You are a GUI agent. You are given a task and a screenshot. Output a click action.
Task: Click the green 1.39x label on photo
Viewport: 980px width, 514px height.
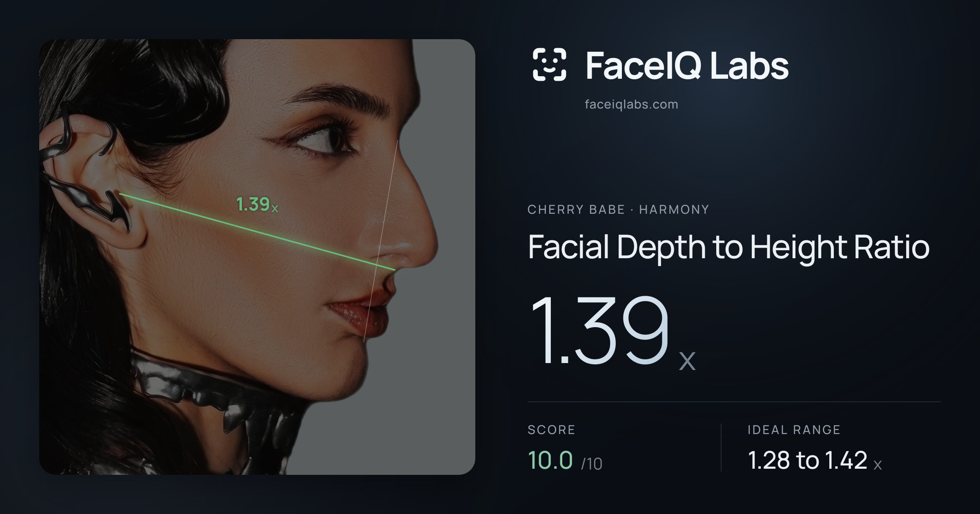(257, 204)
